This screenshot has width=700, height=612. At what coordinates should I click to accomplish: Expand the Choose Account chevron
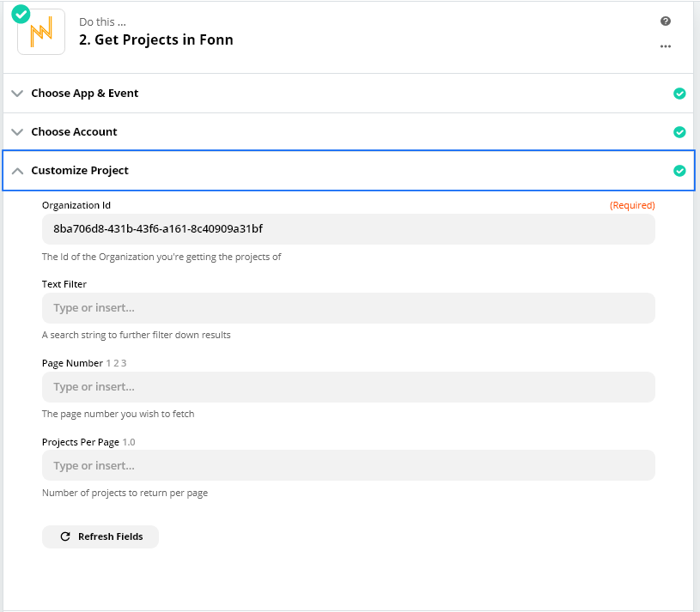[17, 132]
